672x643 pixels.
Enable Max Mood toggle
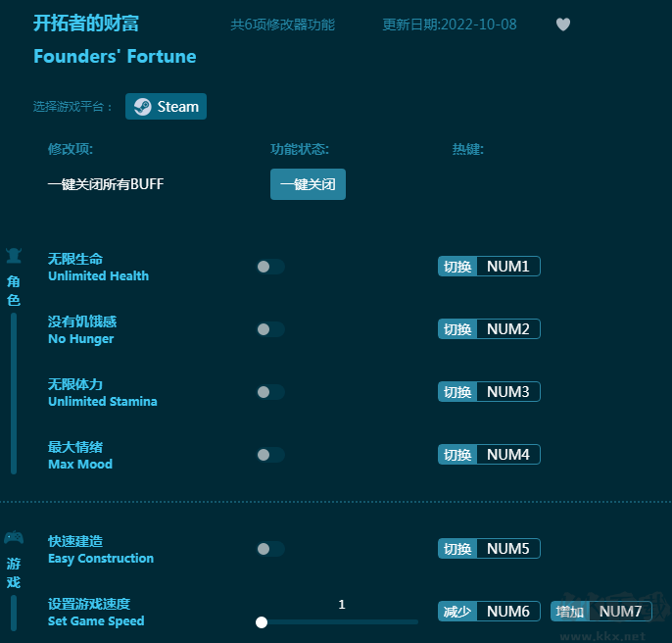click(269, 455)
